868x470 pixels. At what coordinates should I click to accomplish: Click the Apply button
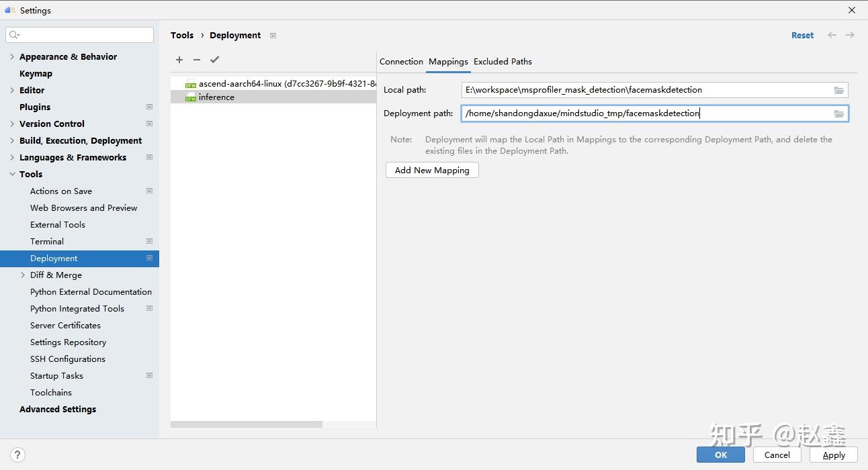(x=834, y=455)
